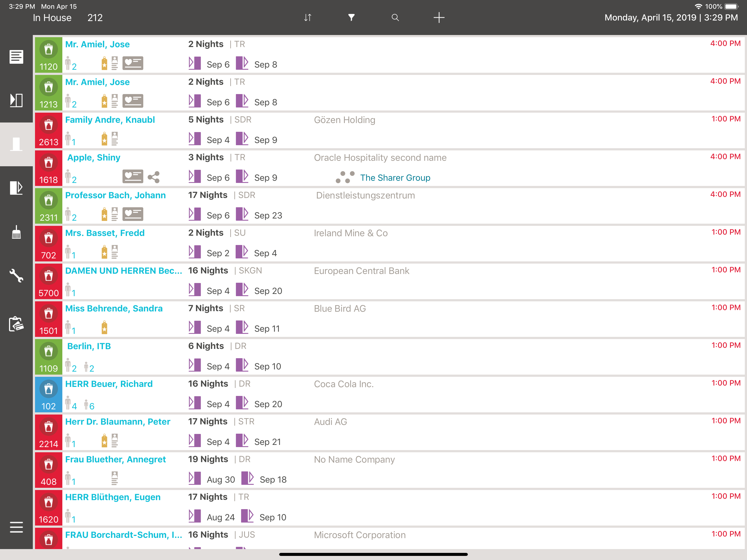Screen dimensions: 747x560
Task: Tap the red room 2613 status tile
Action: (49, 130)
